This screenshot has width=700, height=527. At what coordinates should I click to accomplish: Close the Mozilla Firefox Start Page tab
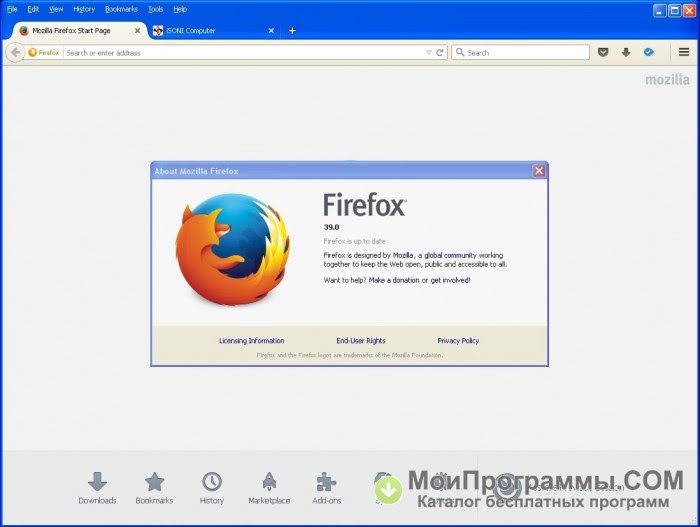coord(138,30)
